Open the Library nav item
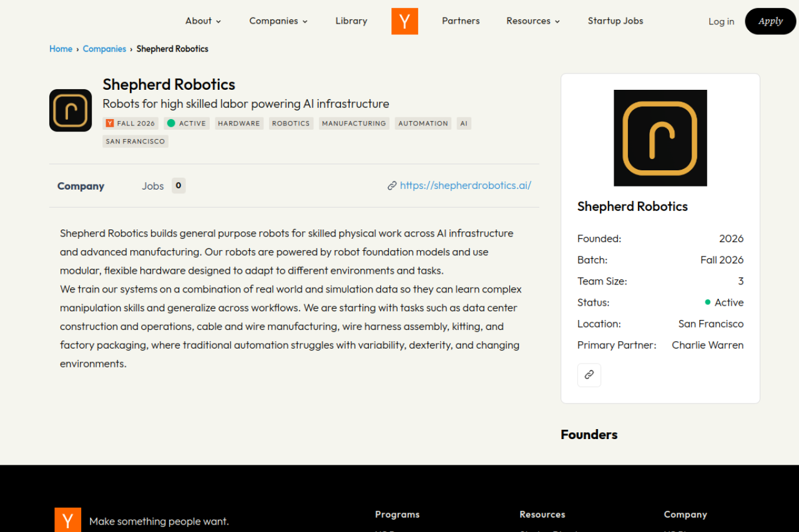The height and width of the screenshot is (532, 799). click(x=351, y=21)
